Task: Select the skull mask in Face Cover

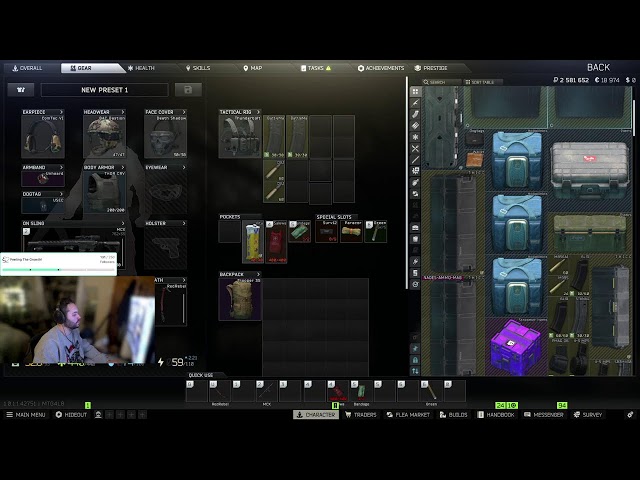Action: click(165, 137)
